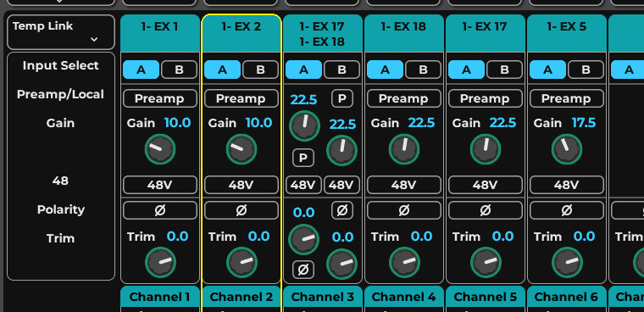Click the Channel 1 label

(160, 297)
